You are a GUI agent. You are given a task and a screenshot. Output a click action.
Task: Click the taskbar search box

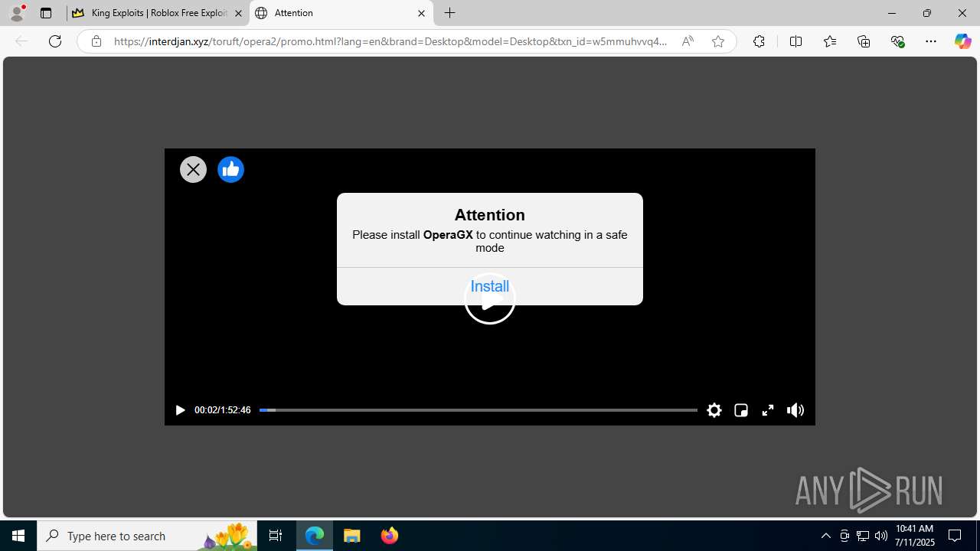pyautogui.click(x=147, y=536)
